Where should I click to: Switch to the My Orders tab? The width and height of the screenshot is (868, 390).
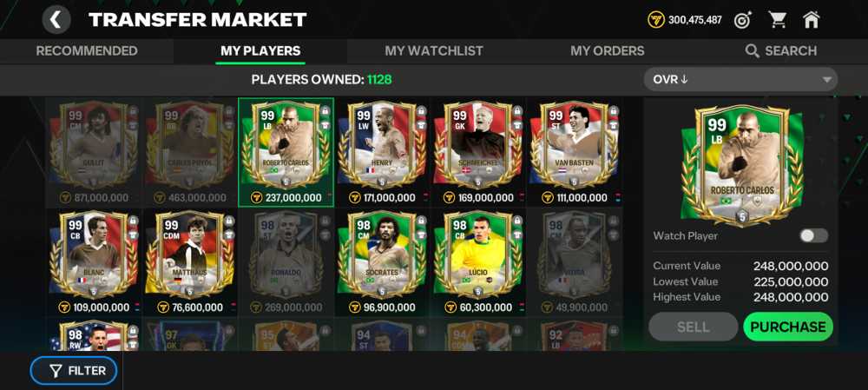click(608, 51)
